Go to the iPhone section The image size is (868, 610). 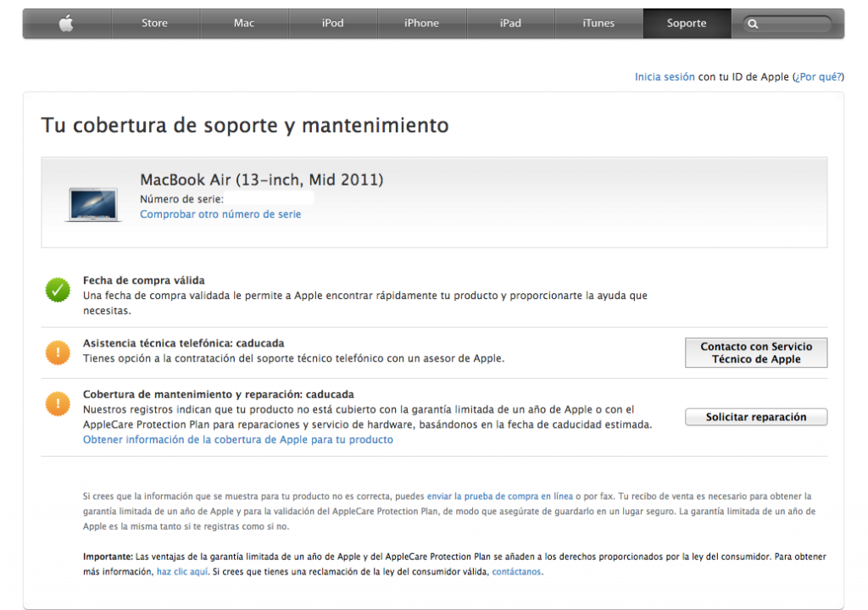[421, 23]
